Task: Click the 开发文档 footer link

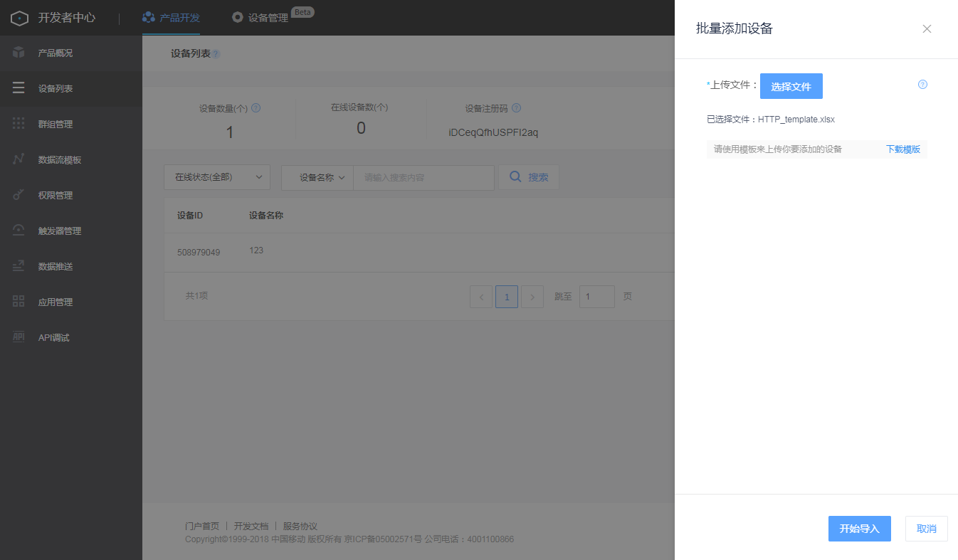Action: coord(251,527)
